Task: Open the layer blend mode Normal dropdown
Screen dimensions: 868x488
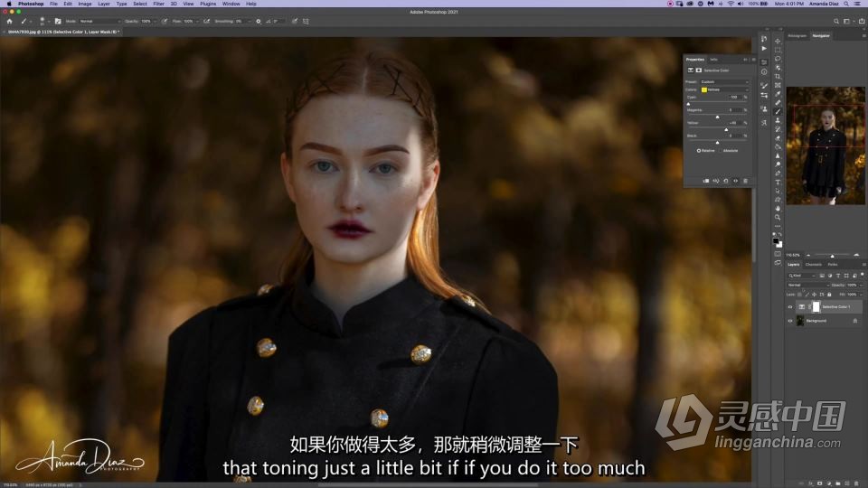Action: (807, 285)
